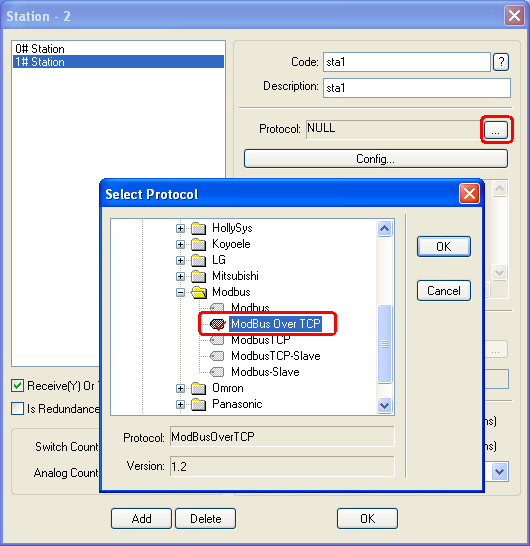Click the HollySys folder icon
Image resolution: width=530 pixels, height=546 pixels.
[x=199, y=228]
